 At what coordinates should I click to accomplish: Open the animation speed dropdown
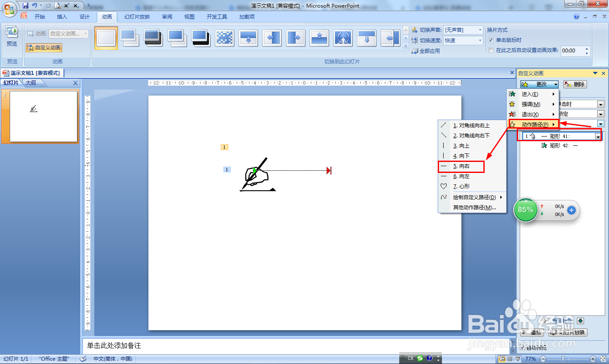601,124
